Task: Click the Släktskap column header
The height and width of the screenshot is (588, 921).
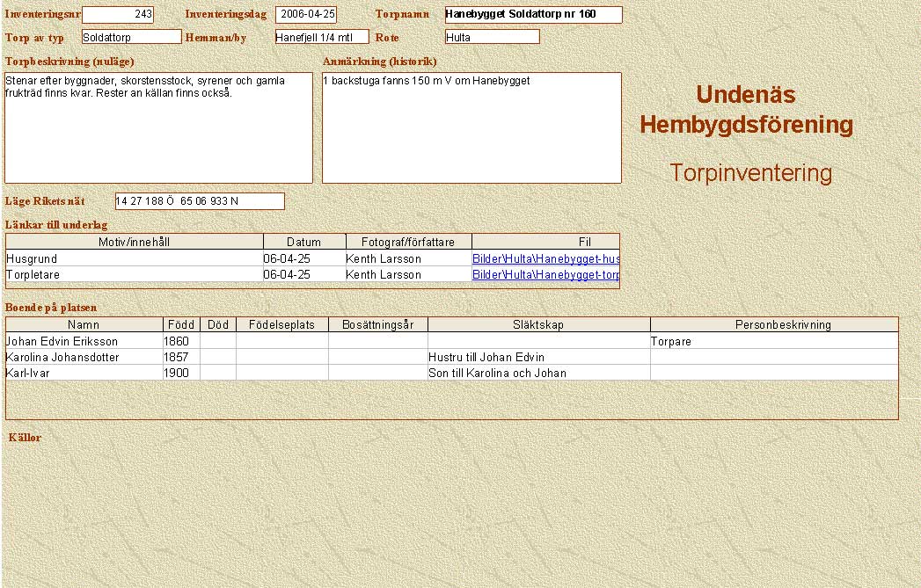Action: tap(538, 324)
